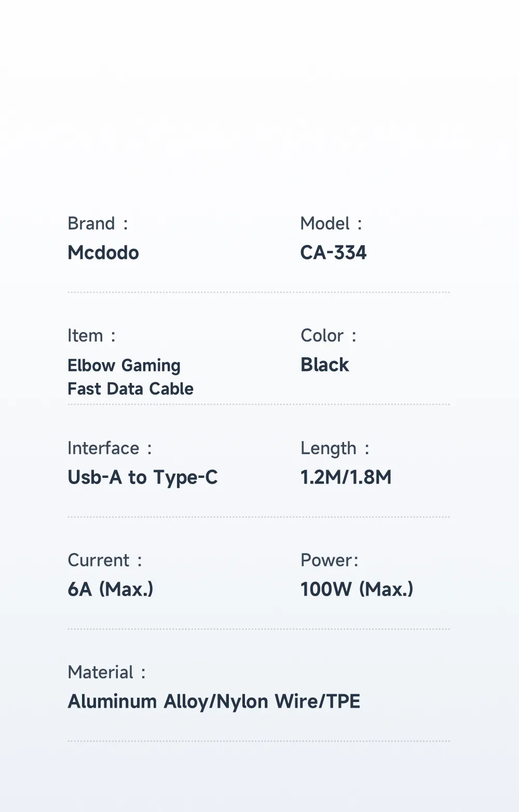Click the Material label

point(106,672)
